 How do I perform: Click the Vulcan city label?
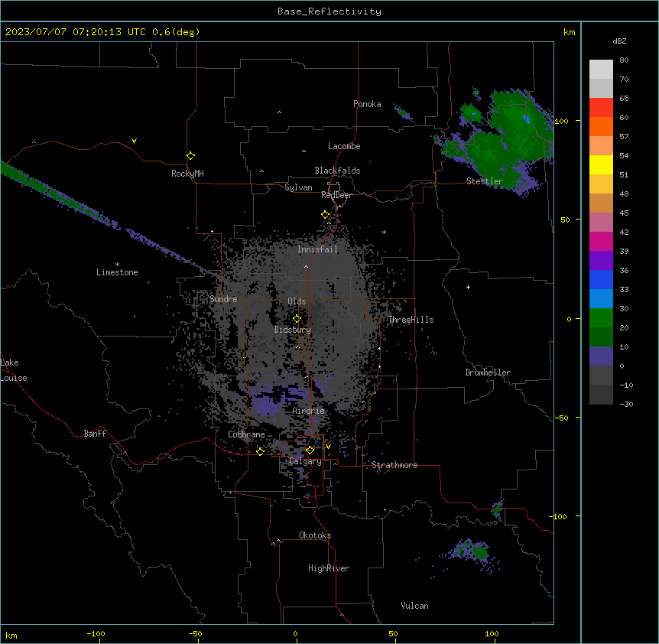tap(414, 606)
